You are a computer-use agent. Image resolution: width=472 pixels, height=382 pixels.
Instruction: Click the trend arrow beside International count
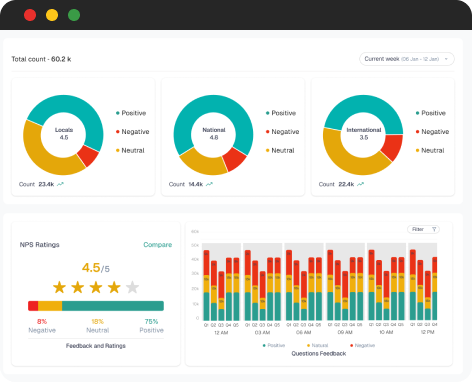(360, 184)
